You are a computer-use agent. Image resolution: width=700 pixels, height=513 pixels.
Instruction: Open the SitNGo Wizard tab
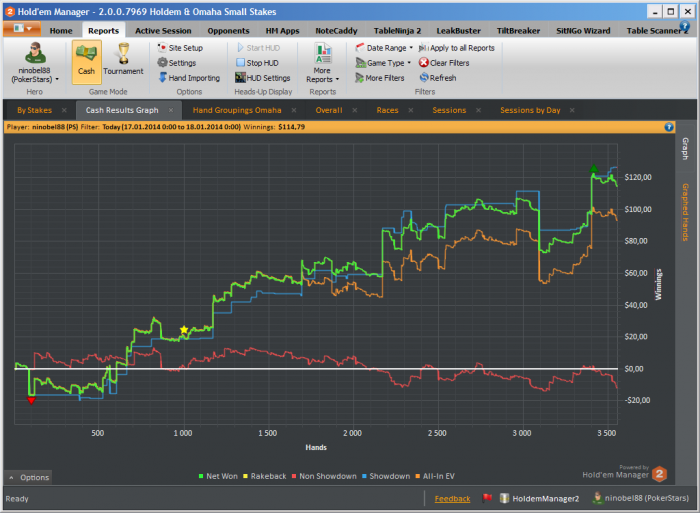tap(583, 31)
